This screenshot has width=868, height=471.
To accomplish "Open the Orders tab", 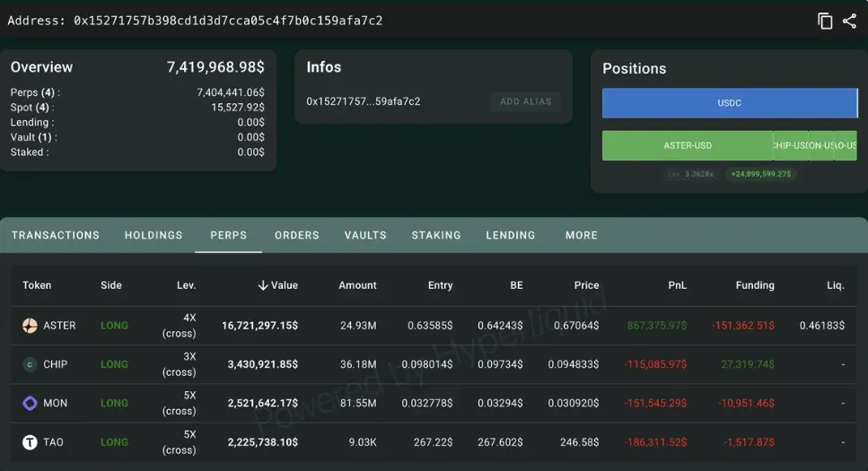I will [x=297, y=235].
